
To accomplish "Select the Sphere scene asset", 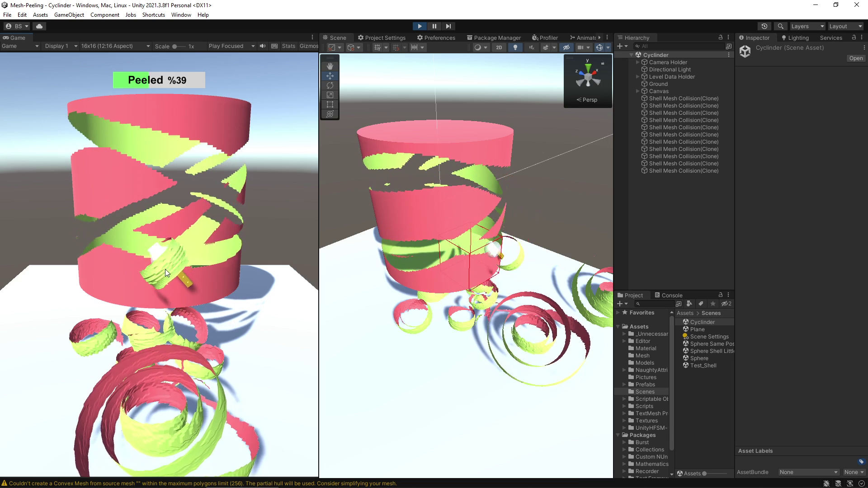I will click(x=699, y=358).
